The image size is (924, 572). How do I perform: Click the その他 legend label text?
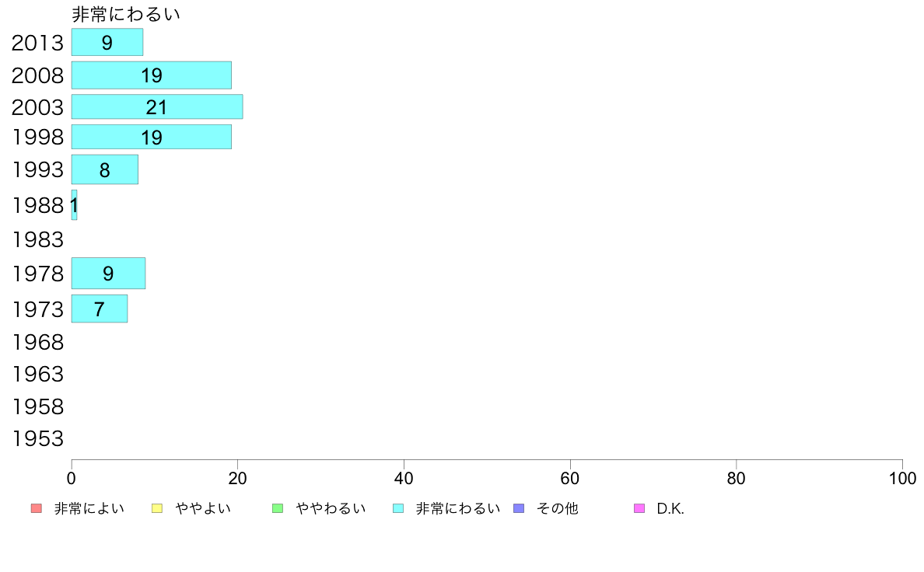coord(558,508)
